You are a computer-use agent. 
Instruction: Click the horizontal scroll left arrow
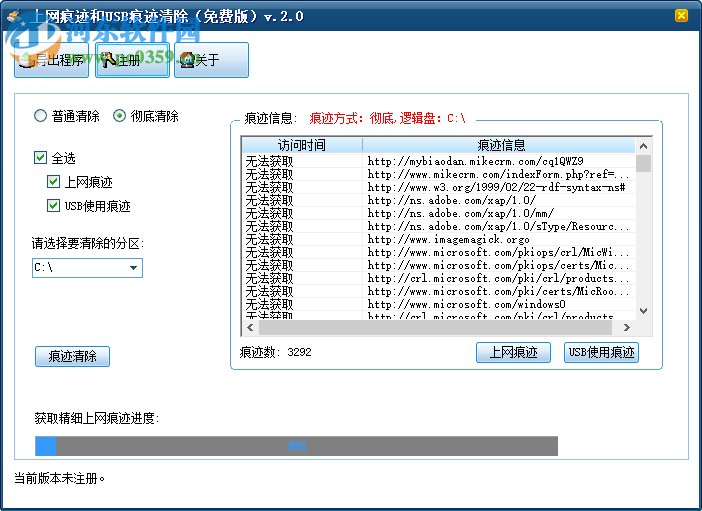(250, 327)
